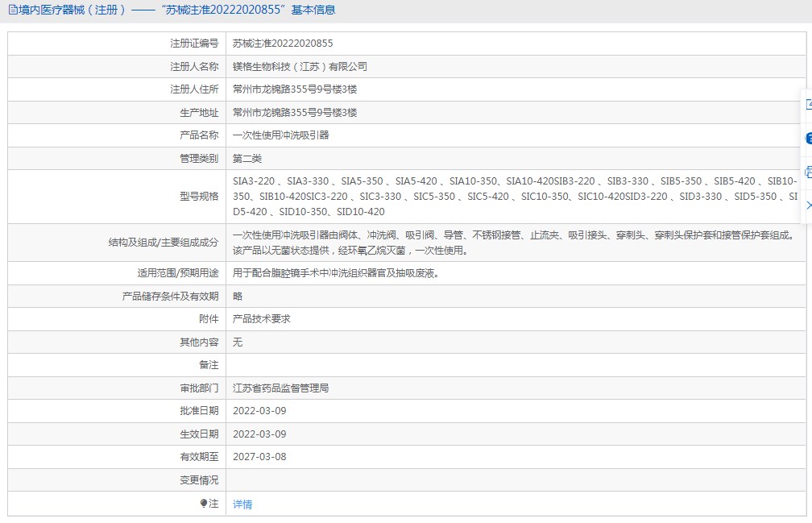Screen dimensions: 812x523
Task: Click the document icon beside the page title
Action: pos(12,10)
